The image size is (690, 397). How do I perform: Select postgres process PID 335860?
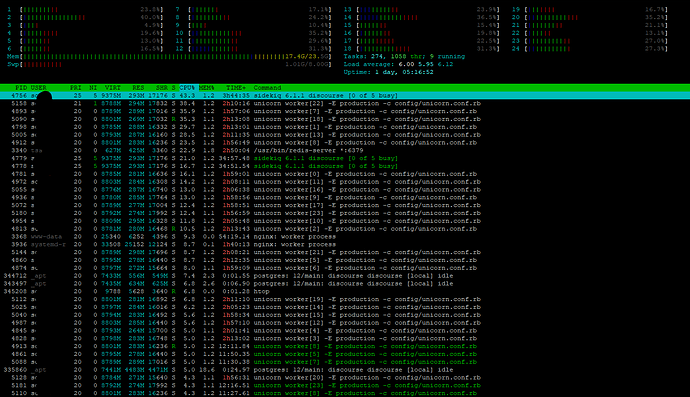(345, 370)
